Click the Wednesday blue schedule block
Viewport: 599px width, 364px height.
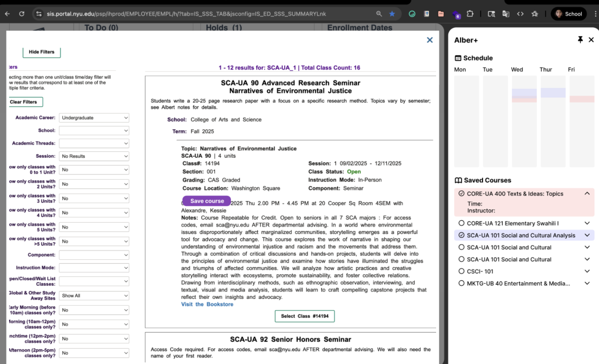pos(524,92)
